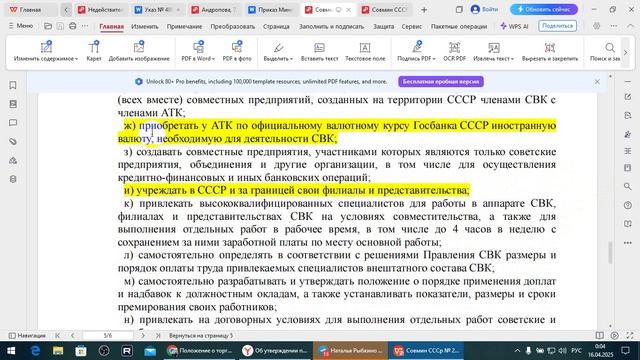Open Windows Start menu

coord(11,351)
